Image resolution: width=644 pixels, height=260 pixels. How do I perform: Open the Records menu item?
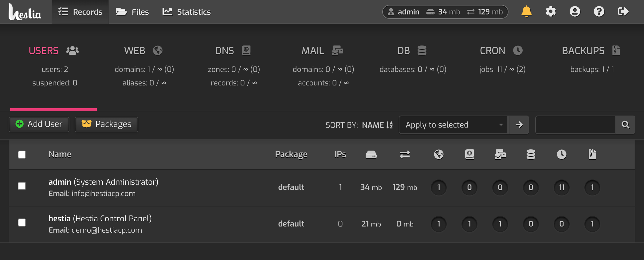[80, 12]
